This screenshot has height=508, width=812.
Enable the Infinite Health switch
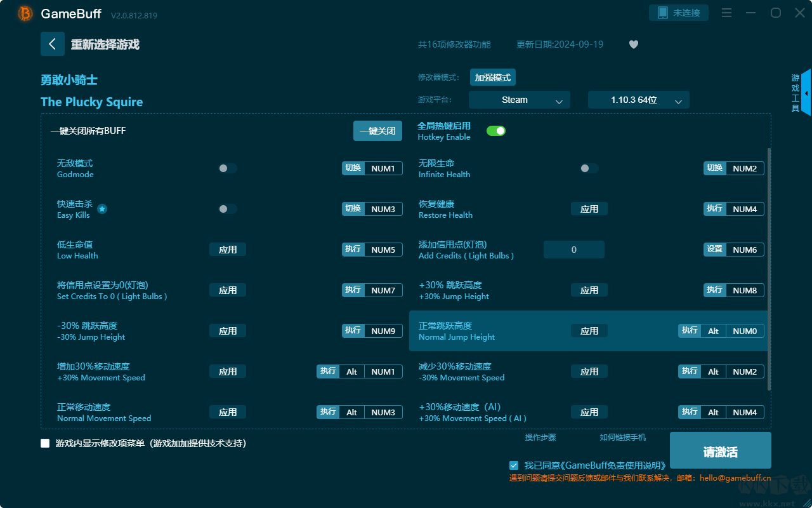(589, 168)
